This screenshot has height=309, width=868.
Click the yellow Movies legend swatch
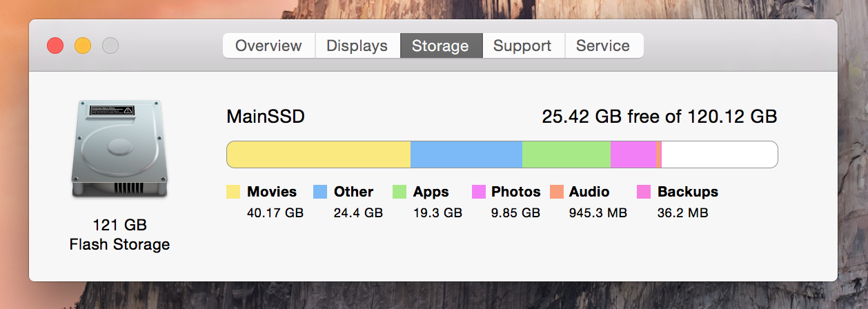[233, 192]
